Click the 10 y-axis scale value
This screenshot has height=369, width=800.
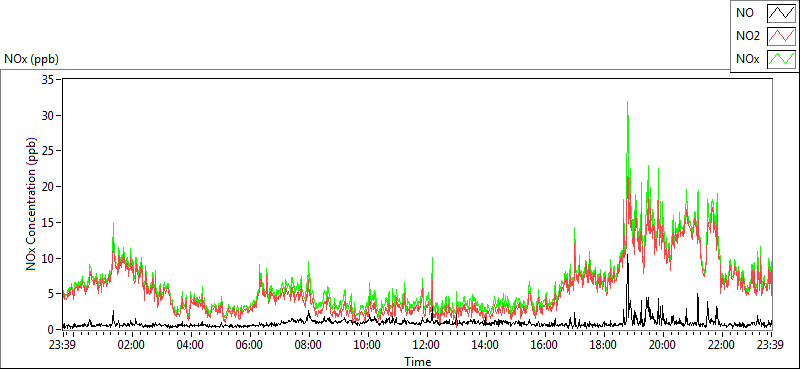tap(48, 258)
